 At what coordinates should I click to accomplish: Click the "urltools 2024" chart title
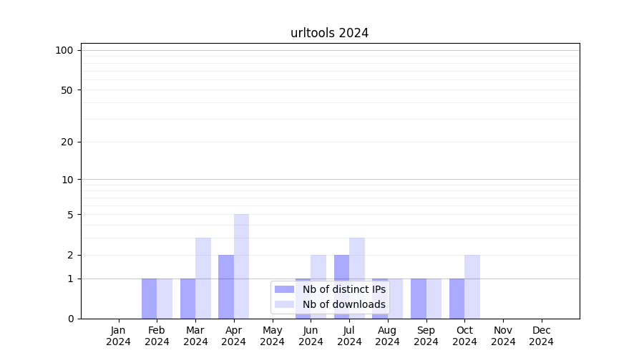[x=329, y=33]
